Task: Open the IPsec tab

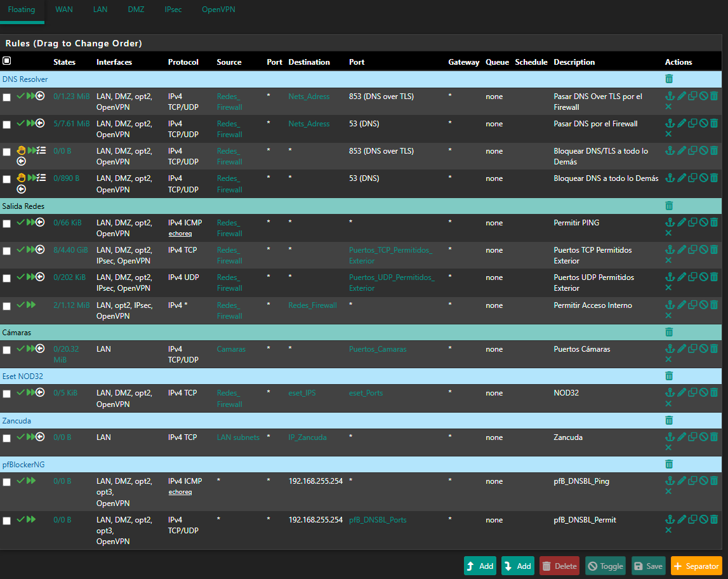Action: 173,10
